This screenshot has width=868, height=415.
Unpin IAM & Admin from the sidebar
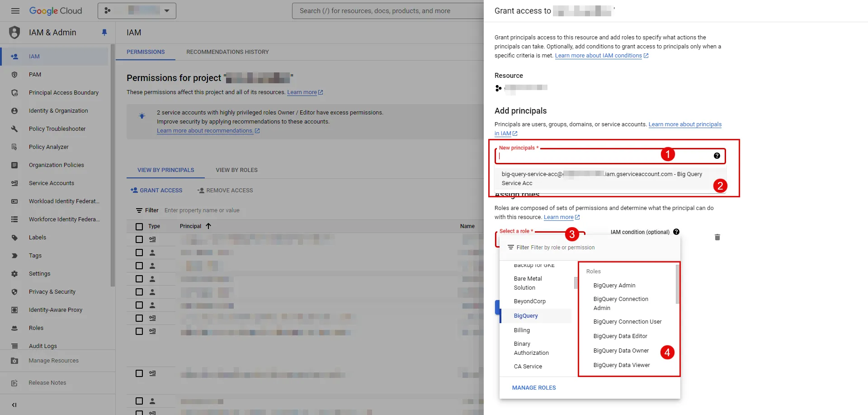(x=104, y=32)
